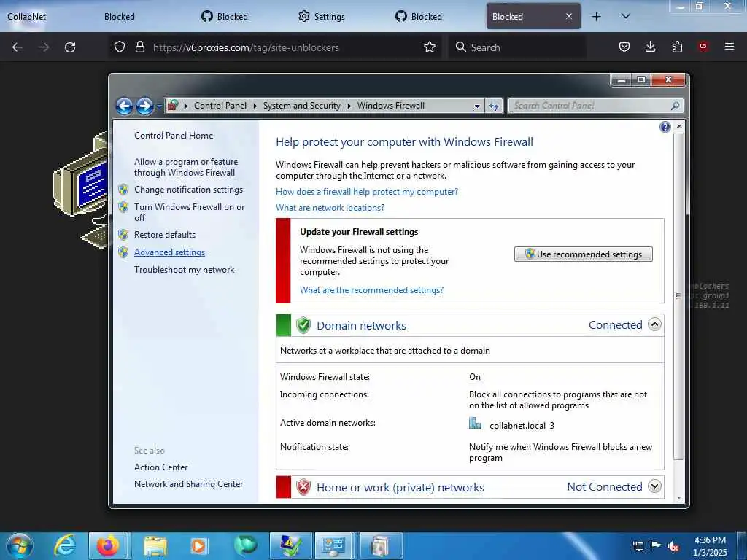Select the Blocked tab left of the active tab
The width and height of the screenshot is (747, 560).
click(x=419, y=17)
